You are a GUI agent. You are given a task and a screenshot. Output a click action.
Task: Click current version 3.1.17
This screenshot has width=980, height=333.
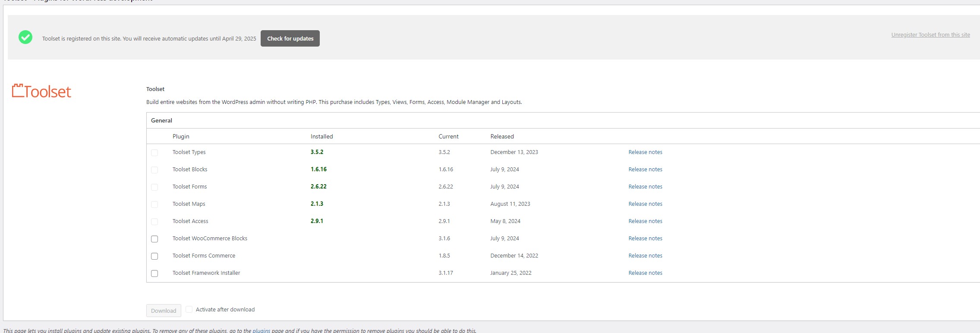(x=446, y=273)
